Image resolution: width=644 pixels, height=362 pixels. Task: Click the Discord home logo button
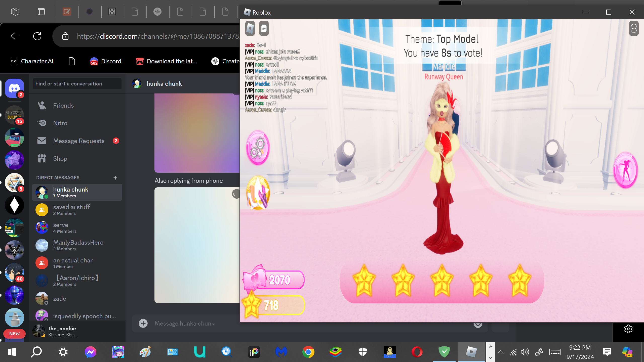click(x=14, y=88)
